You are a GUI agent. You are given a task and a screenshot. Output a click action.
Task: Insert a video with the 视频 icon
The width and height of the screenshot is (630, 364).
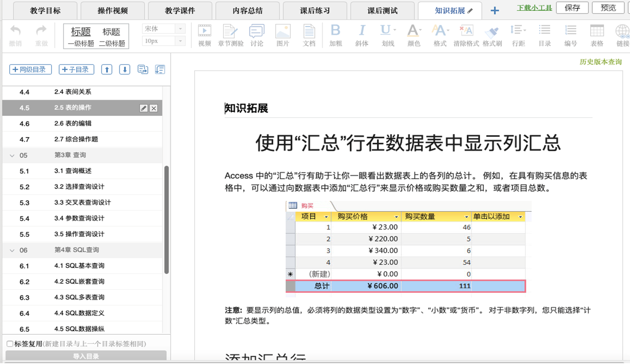pyautogui.click(x=204, y=35)
